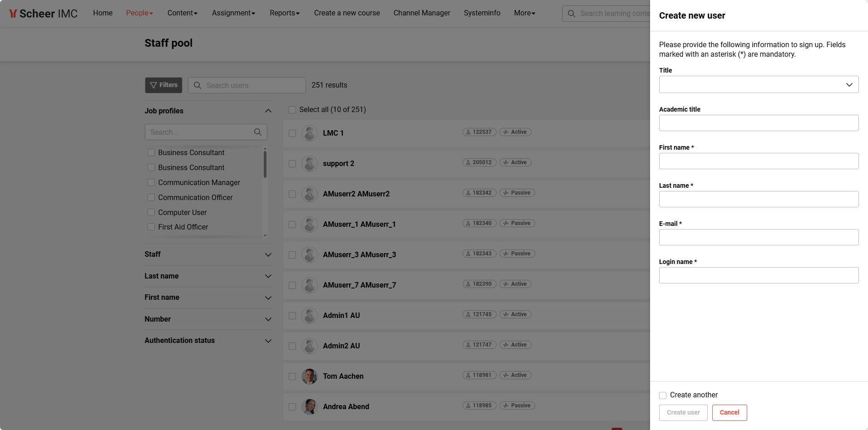Viewport: 868px width, 430px height.
Task: Click the 118981 number badge
Action: [479, 375]
